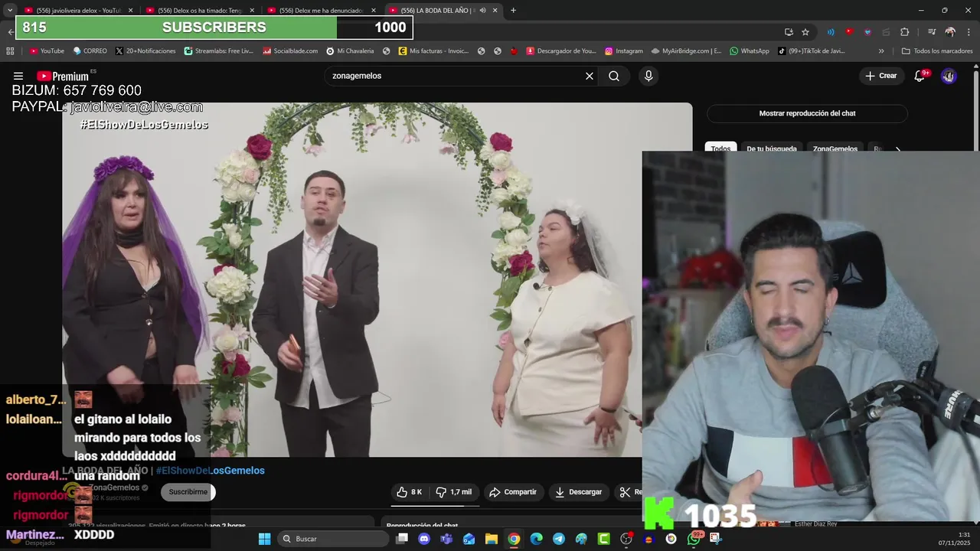Open the Crear menu button
The image size is (980, 551).
(880, 76)
